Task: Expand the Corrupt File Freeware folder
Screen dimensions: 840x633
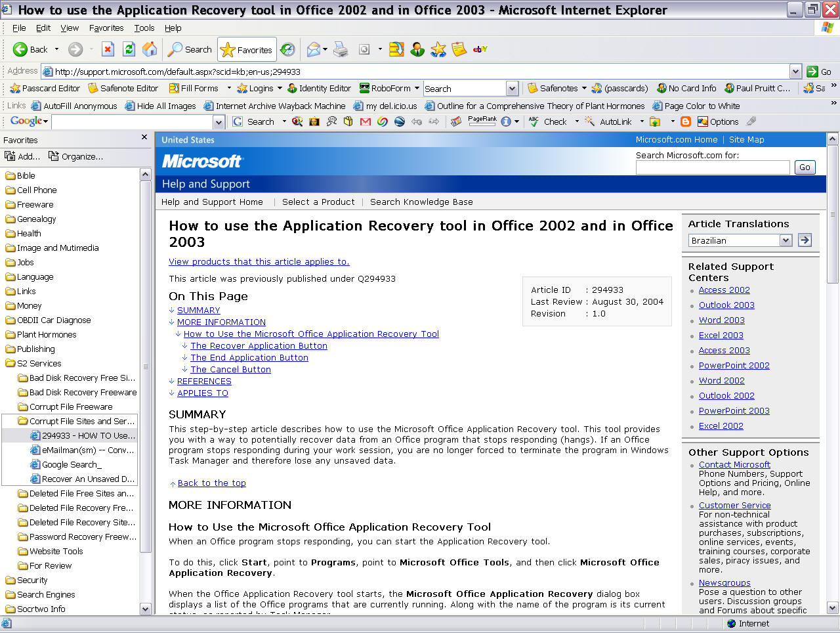Action: tap(65, 406)
